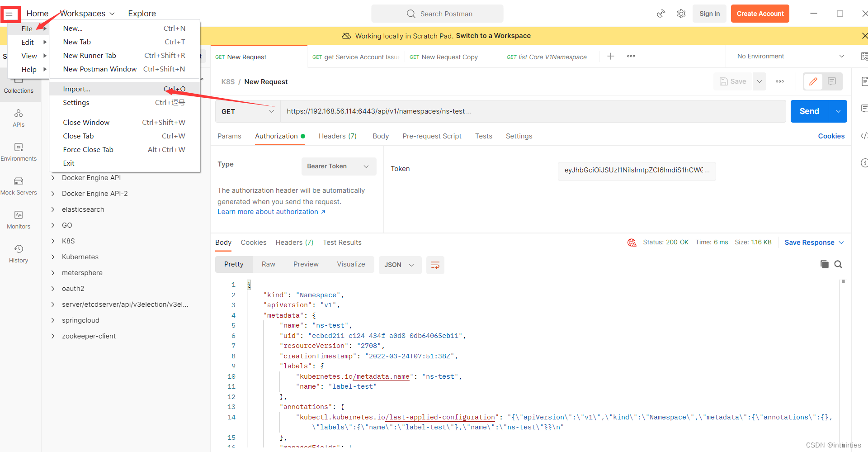Screen dimensions: 868x452
Task: Toggle the comments pane icon
Action: point(832,81)
